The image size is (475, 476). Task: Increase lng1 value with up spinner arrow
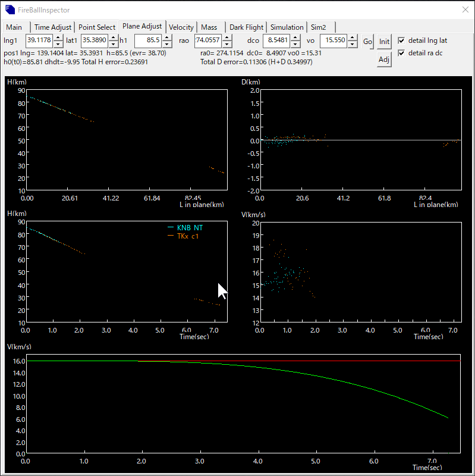click(x=58, y=37)
